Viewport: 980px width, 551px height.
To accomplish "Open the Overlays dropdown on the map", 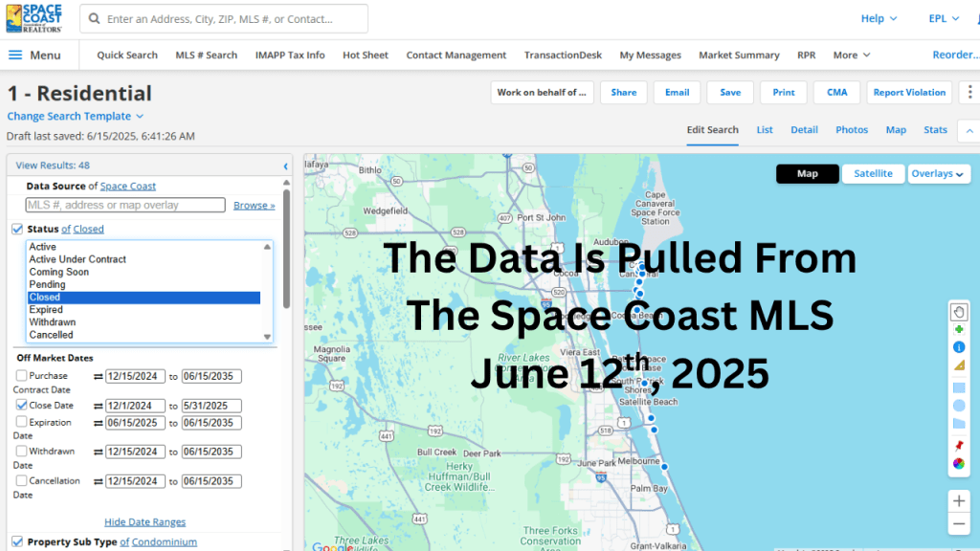I will pyautogui.click(x=939, y=173).
